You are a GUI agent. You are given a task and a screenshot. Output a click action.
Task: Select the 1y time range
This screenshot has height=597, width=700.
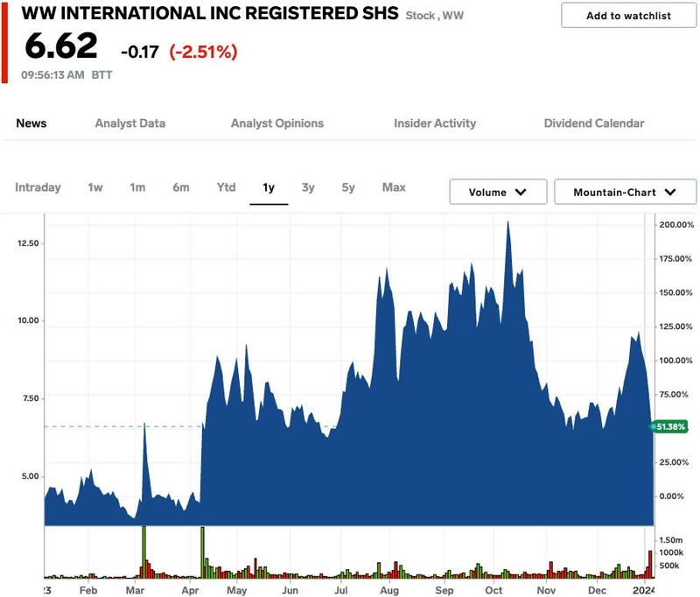(269, 187)
